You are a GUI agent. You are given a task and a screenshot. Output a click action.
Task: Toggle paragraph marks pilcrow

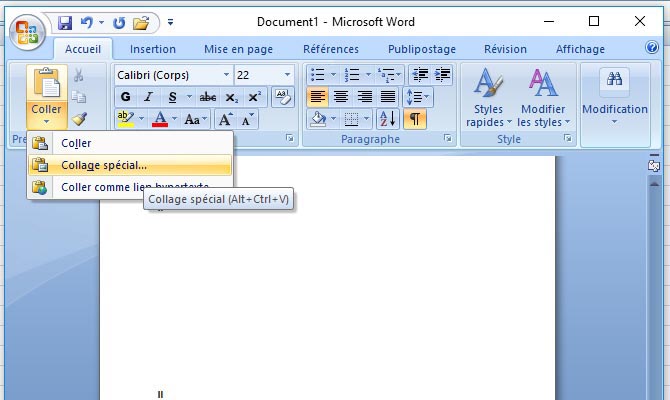pyautogui.click(x=414, y=119)
